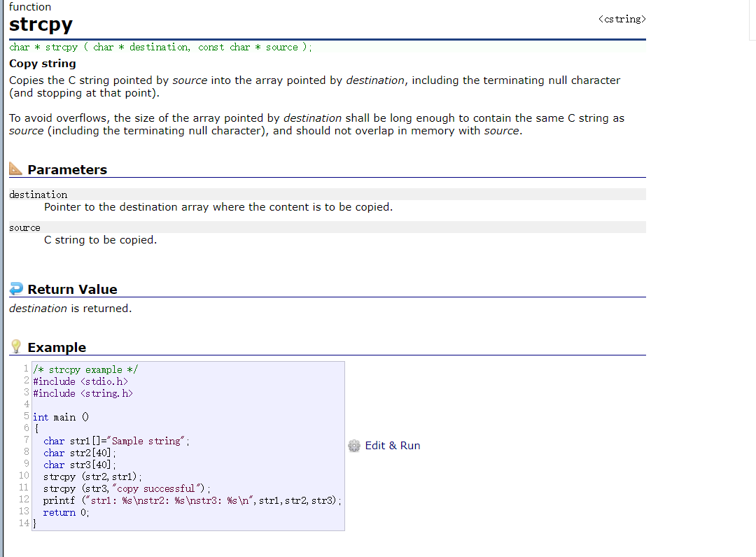
Task: Click the 'int main ()' code line
Action: [61, 417]
